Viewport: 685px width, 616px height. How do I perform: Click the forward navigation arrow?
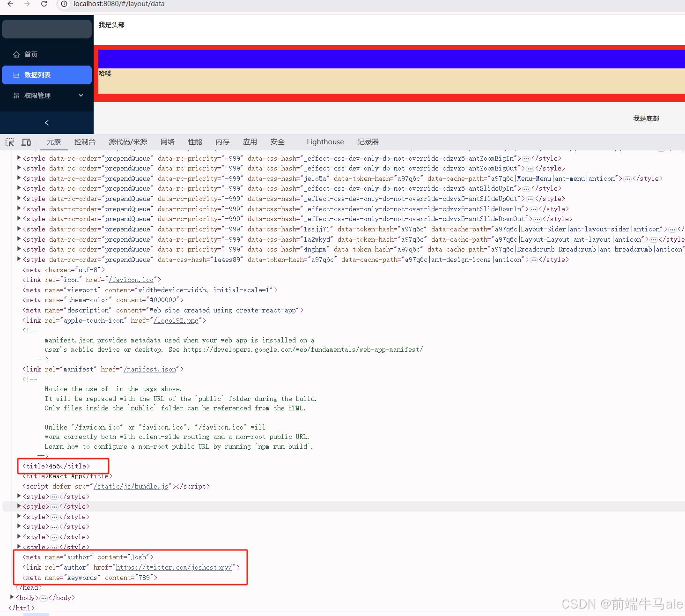click(x=27, y=4)
